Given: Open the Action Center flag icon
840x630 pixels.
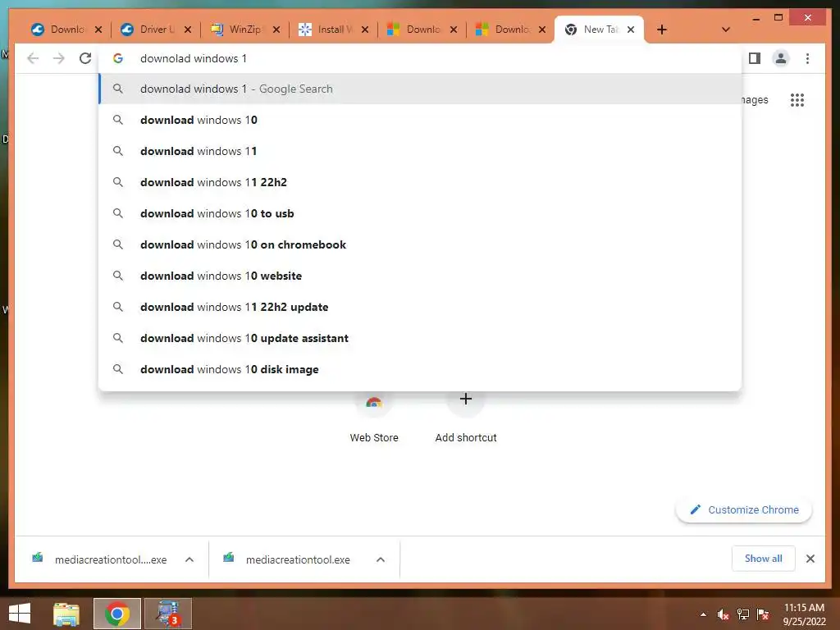Looking at the screenshot, I should [763, 614].
